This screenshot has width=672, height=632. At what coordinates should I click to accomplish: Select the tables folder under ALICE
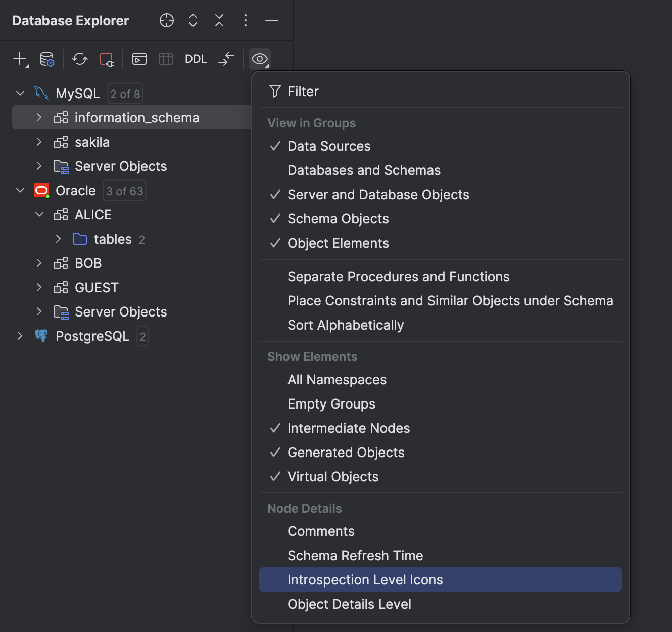point(112,239)
